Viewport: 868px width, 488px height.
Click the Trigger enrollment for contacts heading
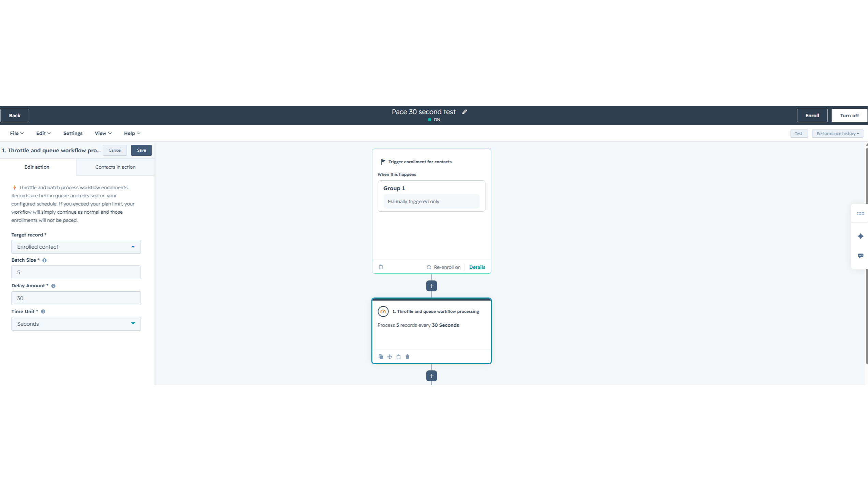420,162
